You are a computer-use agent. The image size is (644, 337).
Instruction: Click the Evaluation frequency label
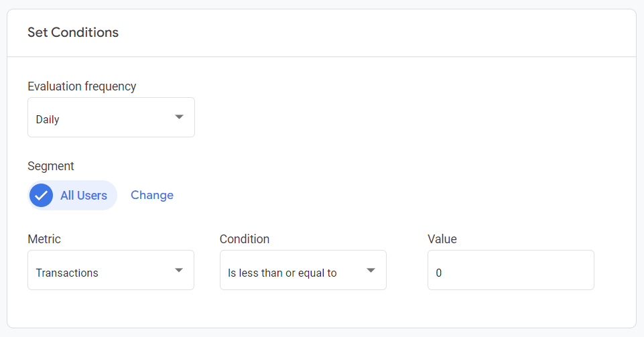[x=82, y=86]
